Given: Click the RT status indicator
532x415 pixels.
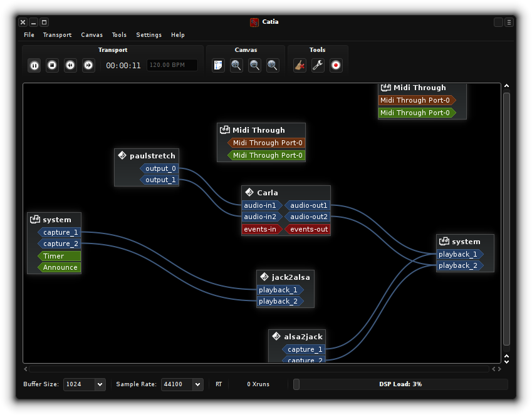Looking at the screenshot, I should tap(219, 384).
